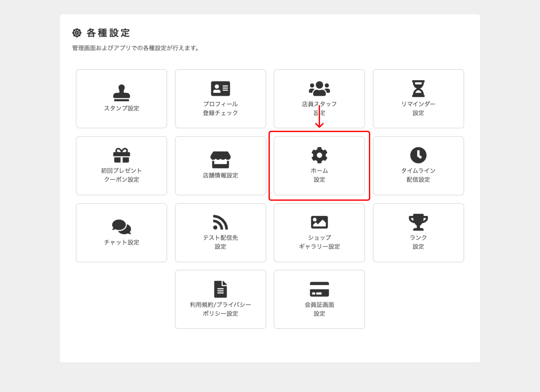This screenshot has height=392, width=540.
Task: Click the ランク設定 card text
Action: (418, 242)
